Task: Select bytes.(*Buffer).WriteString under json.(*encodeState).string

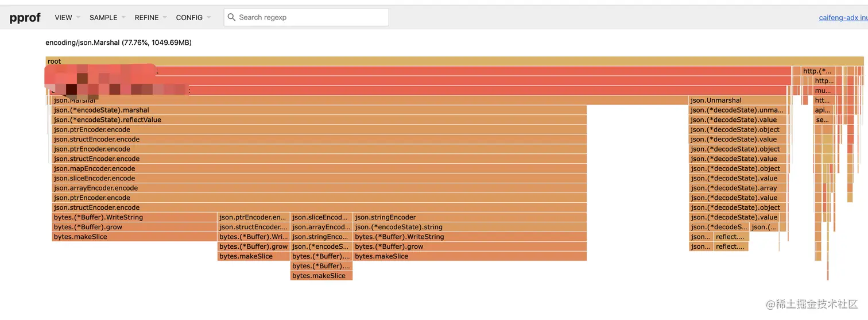Action: click(470, 237)
